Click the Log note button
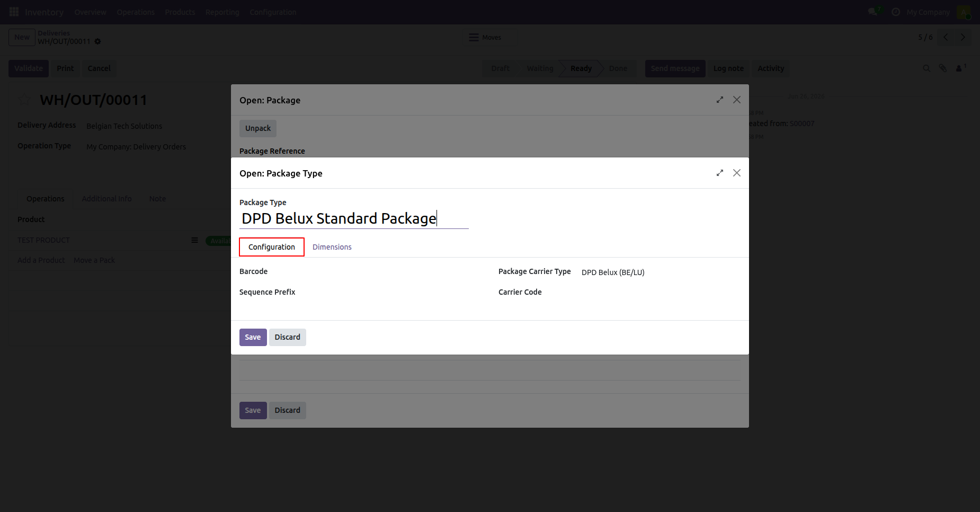 728,68
